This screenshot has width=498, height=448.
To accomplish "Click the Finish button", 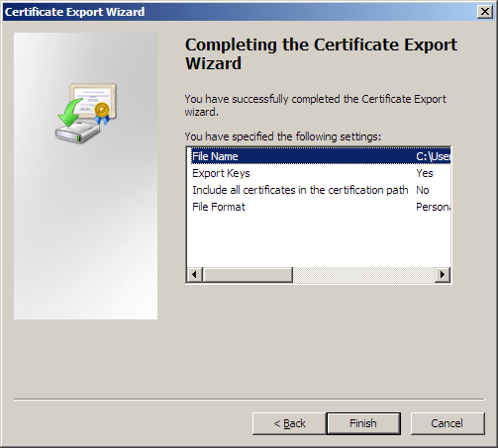I will click(x=363, y=423).
